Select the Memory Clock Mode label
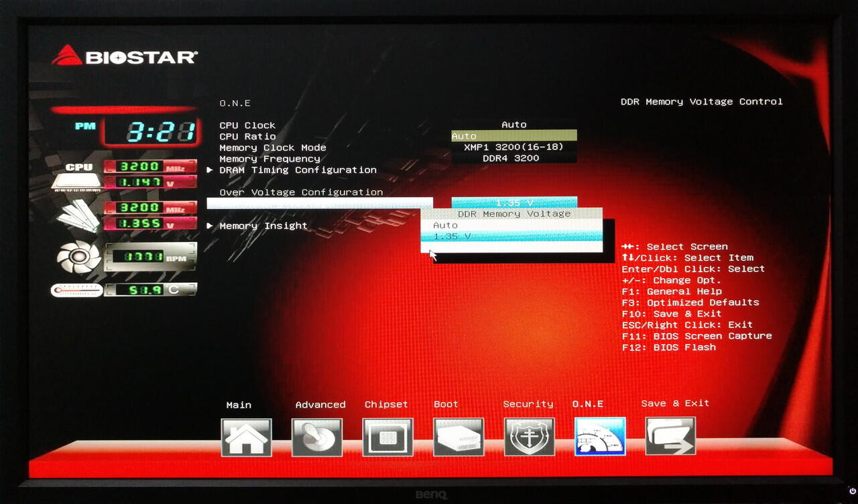Image resolution: width=858 pixels, height=504 pixels. coord(273,147)
